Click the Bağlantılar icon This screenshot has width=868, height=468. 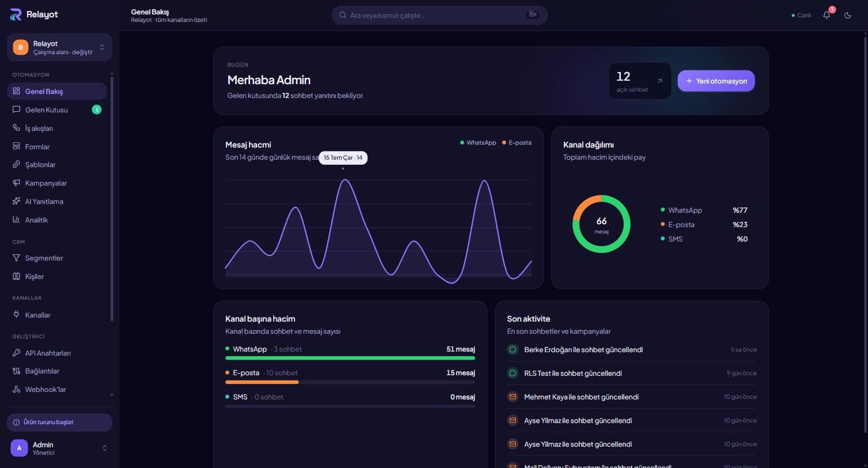(x=16, y=371)
